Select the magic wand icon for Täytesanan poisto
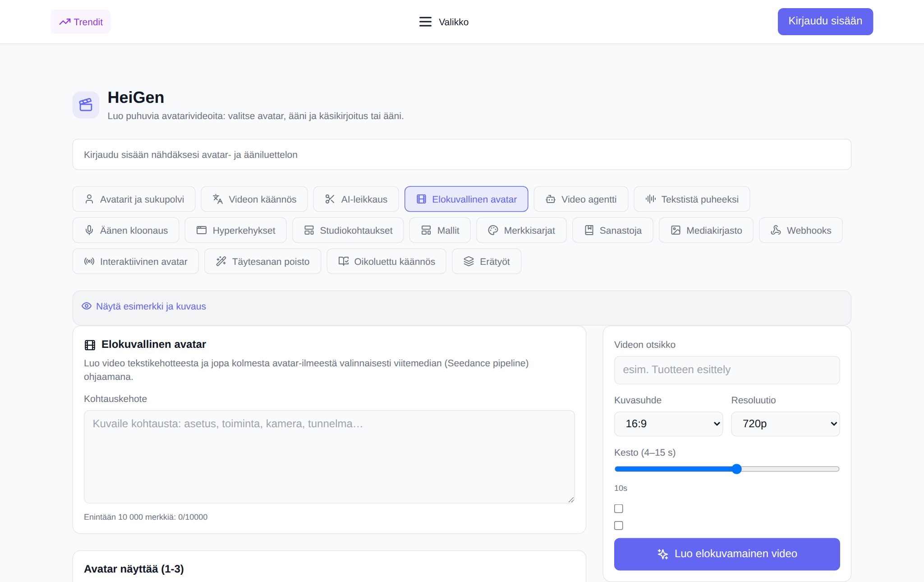Screen dimensions: 924x582 coord(221,261)
